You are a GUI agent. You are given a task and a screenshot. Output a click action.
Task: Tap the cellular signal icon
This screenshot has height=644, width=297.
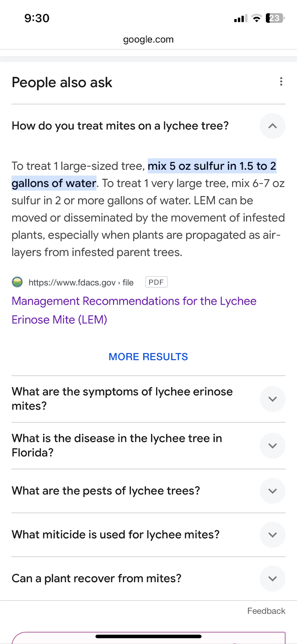[x=240, y=19]
